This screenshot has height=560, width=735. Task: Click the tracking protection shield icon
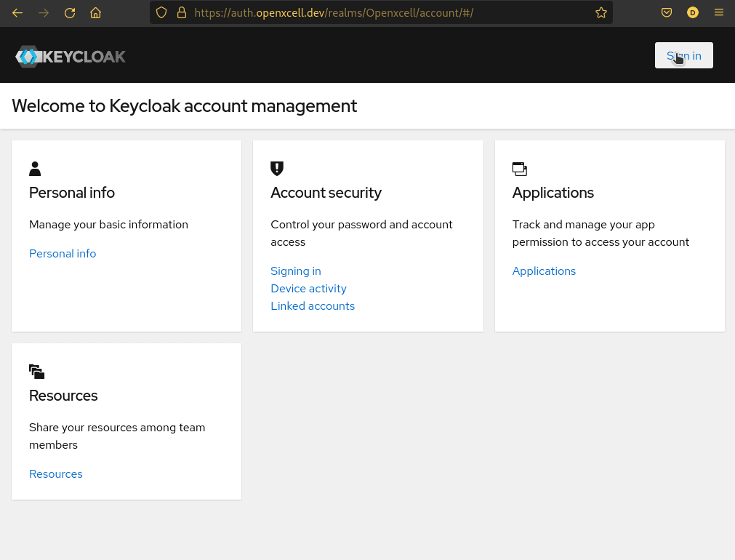coord(162,12)
